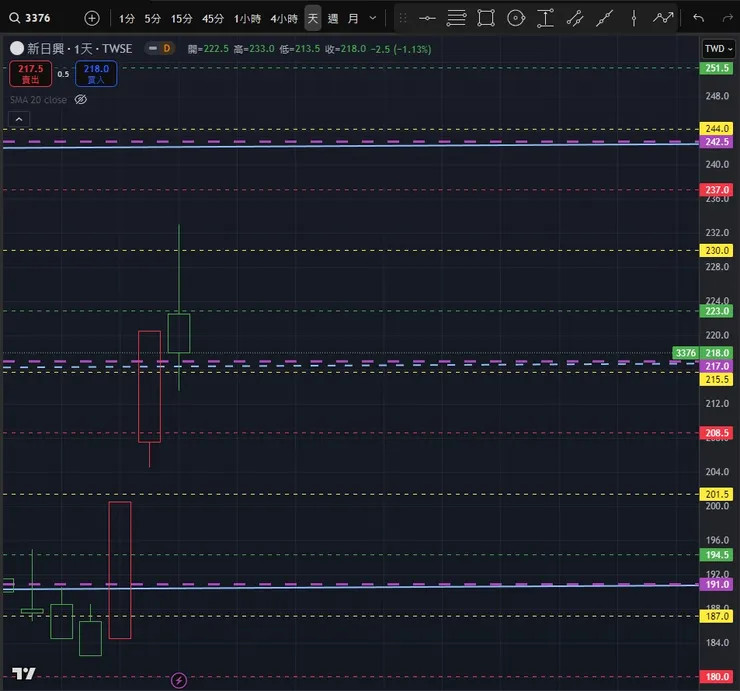The height and width of the screenshot is (691, 740).
Task: Click the red 208.5 price label
Action: tap(716, 433)
